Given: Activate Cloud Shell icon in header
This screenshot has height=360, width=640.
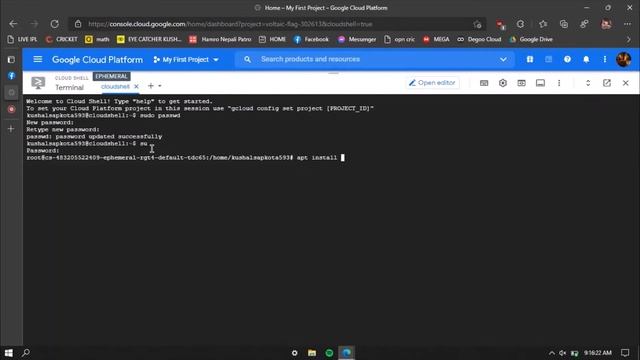Looking at the screenshot, I should click(549, 60).
